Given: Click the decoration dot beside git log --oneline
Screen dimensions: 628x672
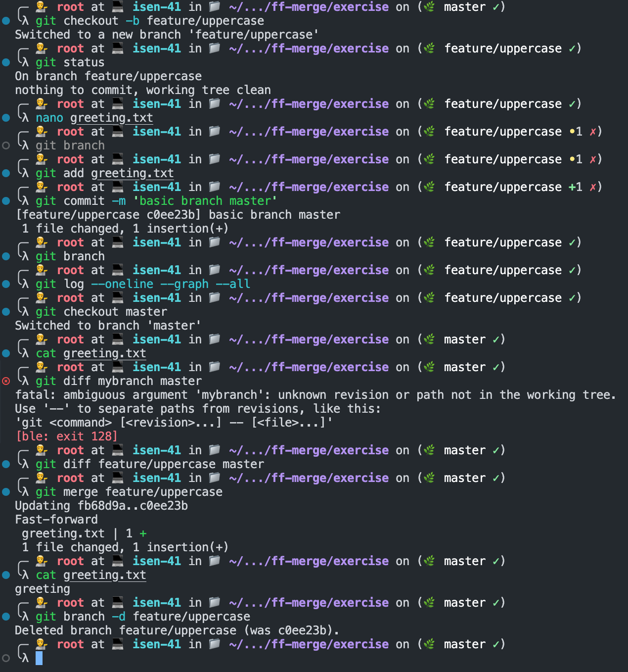Looking at the screenshot, I should tap(6, 284).
